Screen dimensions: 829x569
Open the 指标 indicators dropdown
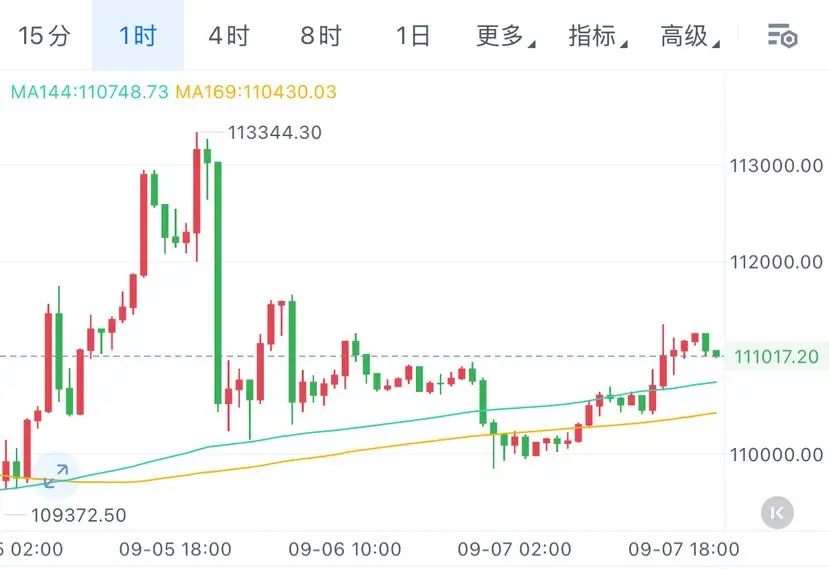[x=597, y=35]
